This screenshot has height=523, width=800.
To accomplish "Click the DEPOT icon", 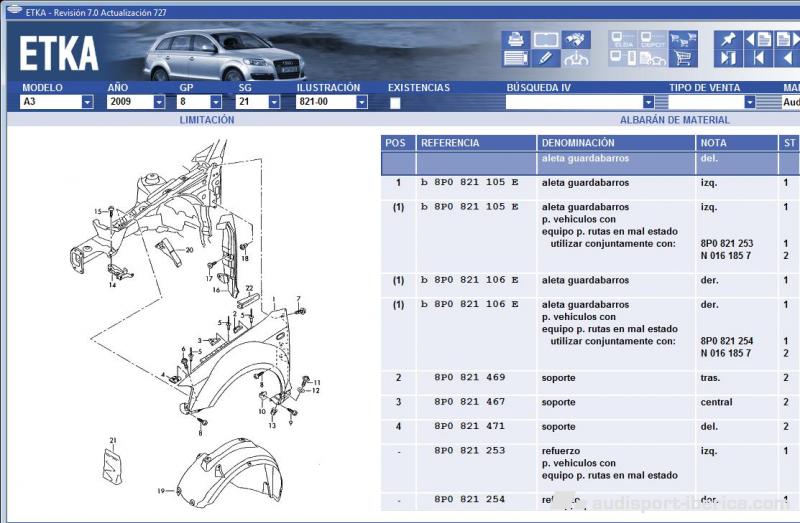I will coord(653,40).
